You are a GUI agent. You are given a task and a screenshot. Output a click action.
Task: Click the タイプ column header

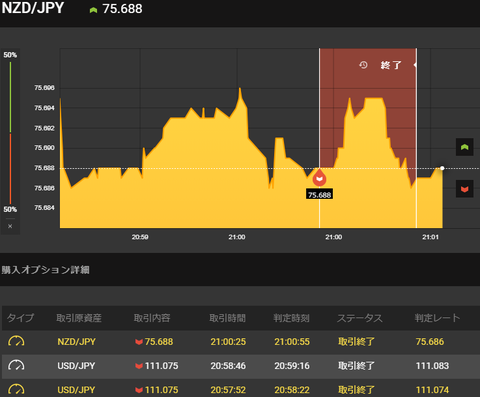[20, 318]
